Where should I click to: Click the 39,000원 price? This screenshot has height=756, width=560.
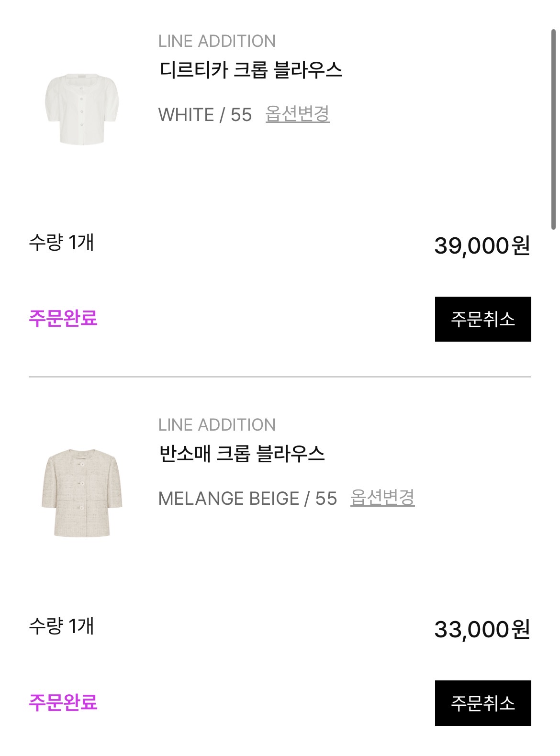[482, 246]
